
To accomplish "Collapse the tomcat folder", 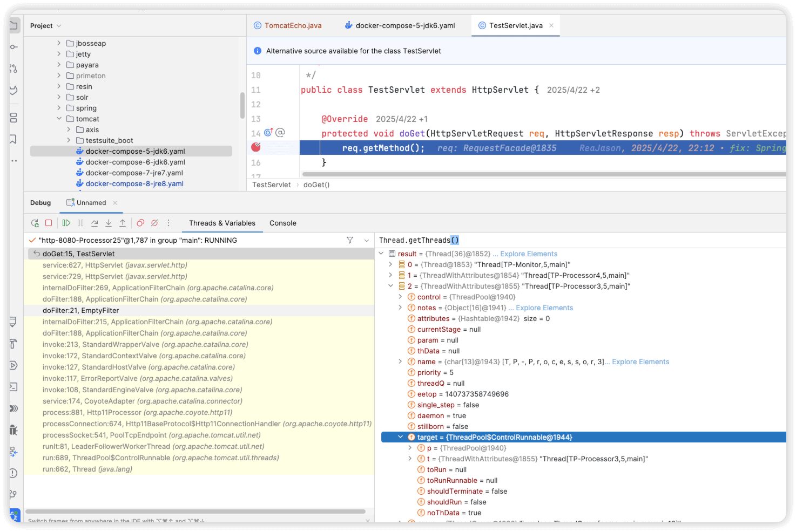I will tap(59, 119).
